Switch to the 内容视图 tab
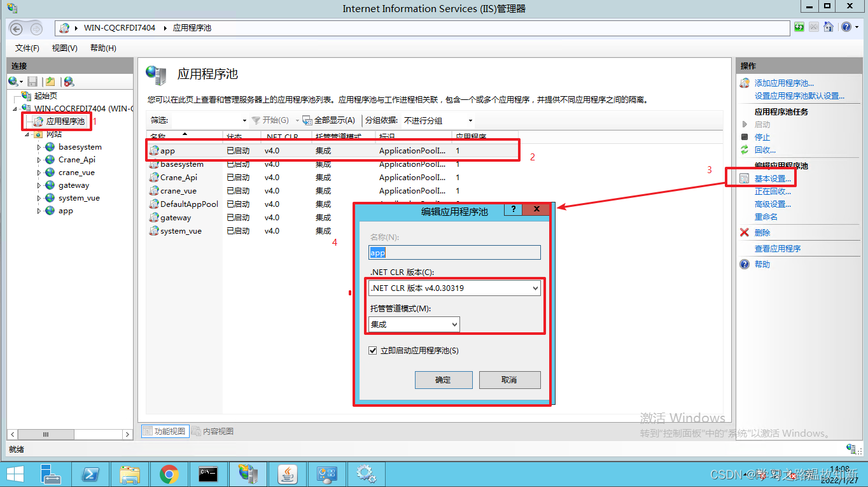This screenshot has width=868, height=487. [x=213, y=432]
